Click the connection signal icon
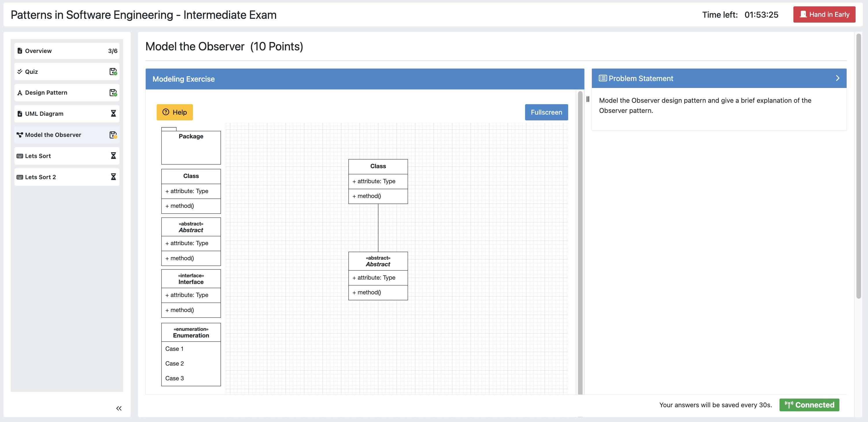This screenshot has width=868, height=422. tap(789, 405)
